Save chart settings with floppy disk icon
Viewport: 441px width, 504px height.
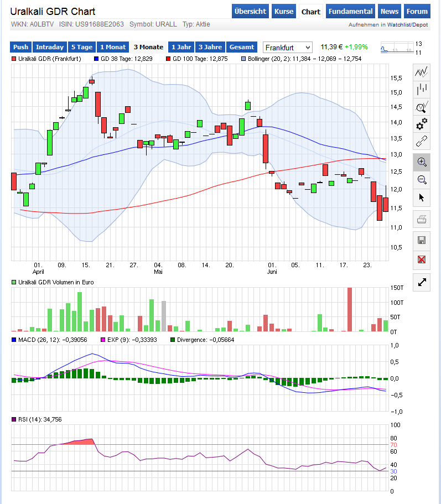(x=422, y=240)
